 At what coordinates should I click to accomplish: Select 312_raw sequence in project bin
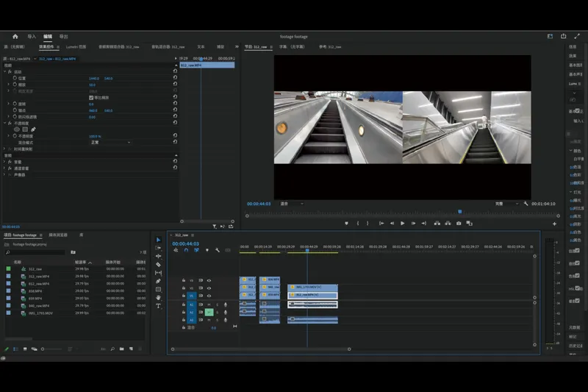pyautogui.click(x=35, y=268)
